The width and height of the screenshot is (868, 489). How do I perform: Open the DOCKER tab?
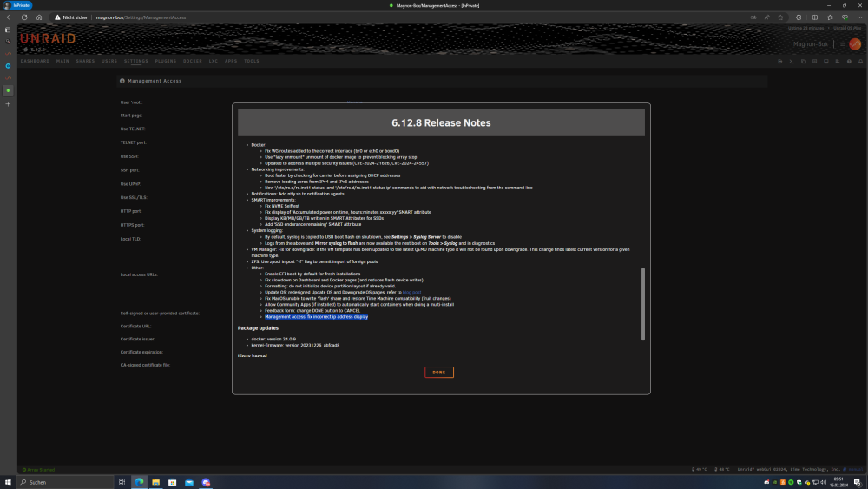coord(193,61)
